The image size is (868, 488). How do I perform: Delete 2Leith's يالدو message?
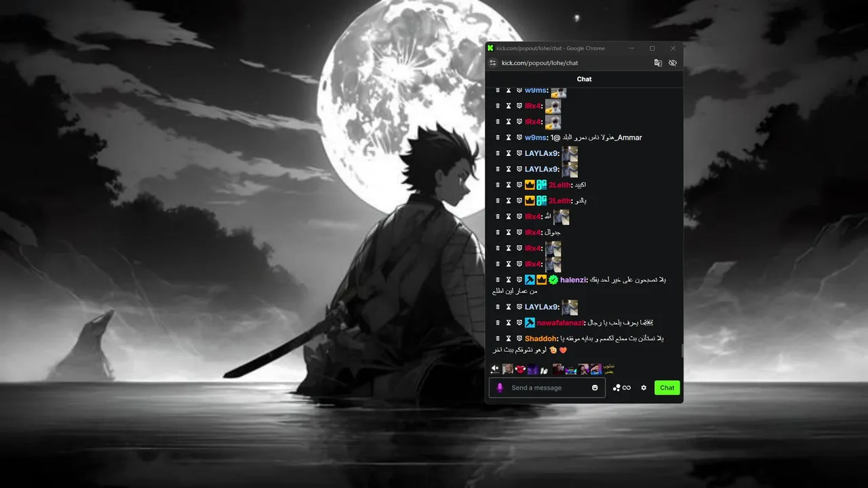[497, 201]
